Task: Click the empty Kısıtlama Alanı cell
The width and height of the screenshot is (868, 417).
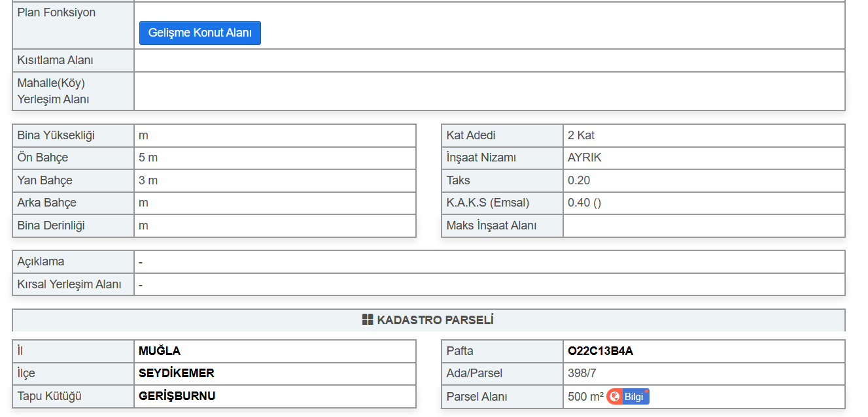Action: click(x=489, y=60)
